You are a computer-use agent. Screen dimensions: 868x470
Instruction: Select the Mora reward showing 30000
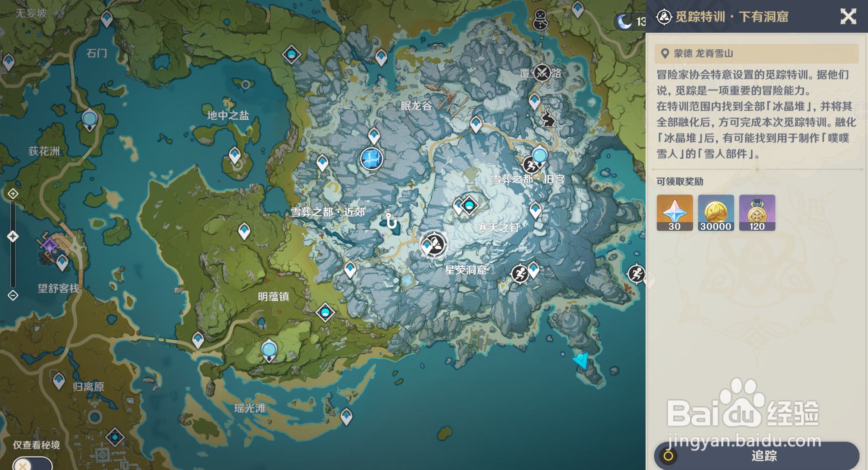coord(716,213)
